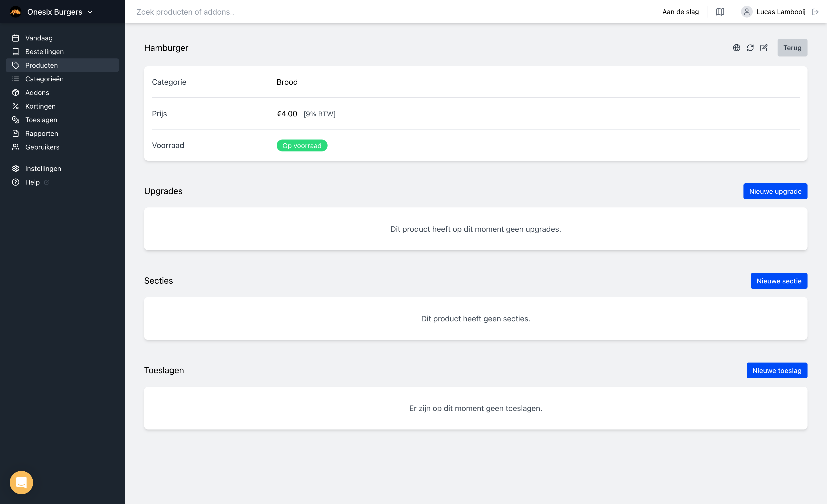Toggle the Op voorraad stock badge
This screenshot has height=504, width=827.
pyautogui.click(x=302, y=146)
